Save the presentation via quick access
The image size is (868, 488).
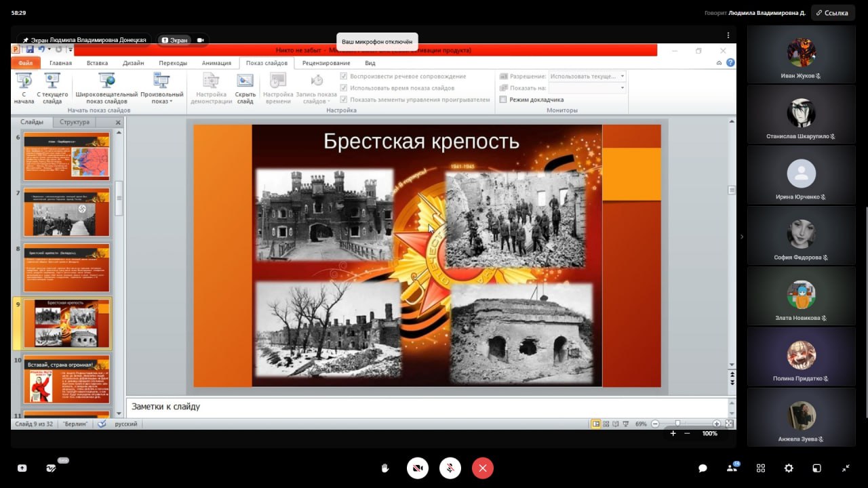30,49
